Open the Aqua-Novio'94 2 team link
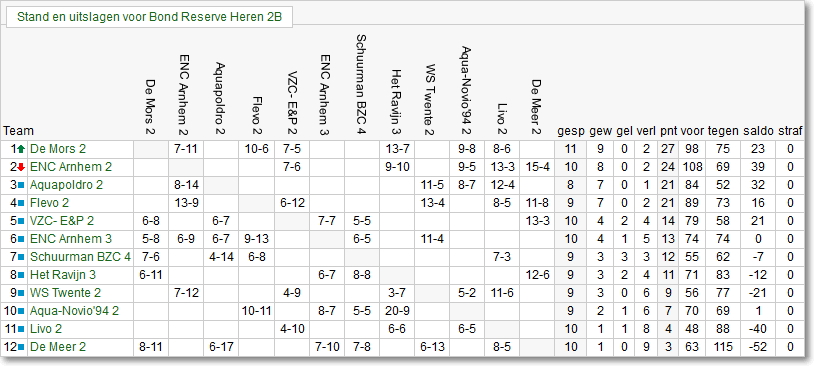Viewport: 814px width, 366px height. click(x=74, y=311)
